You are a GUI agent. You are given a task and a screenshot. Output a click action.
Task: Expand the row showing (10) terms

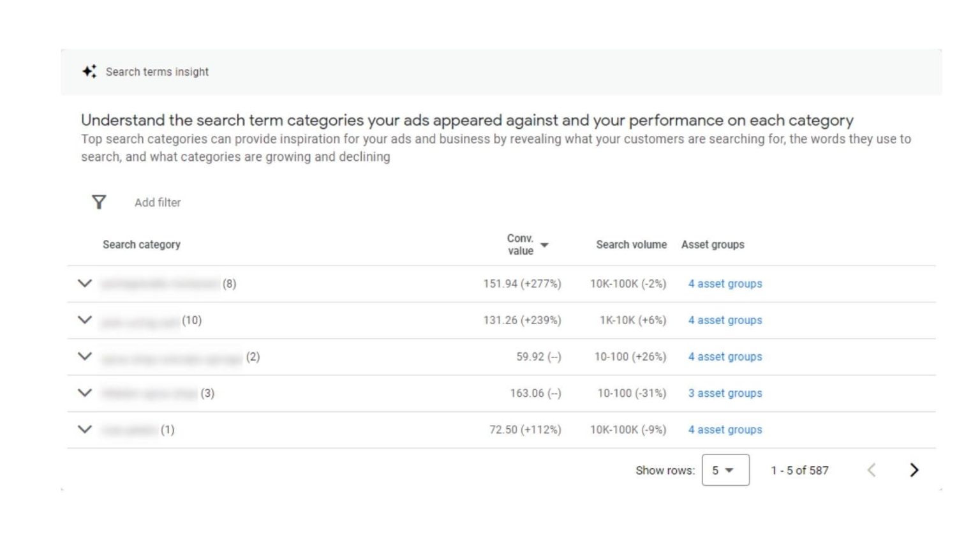coord(85,320)
